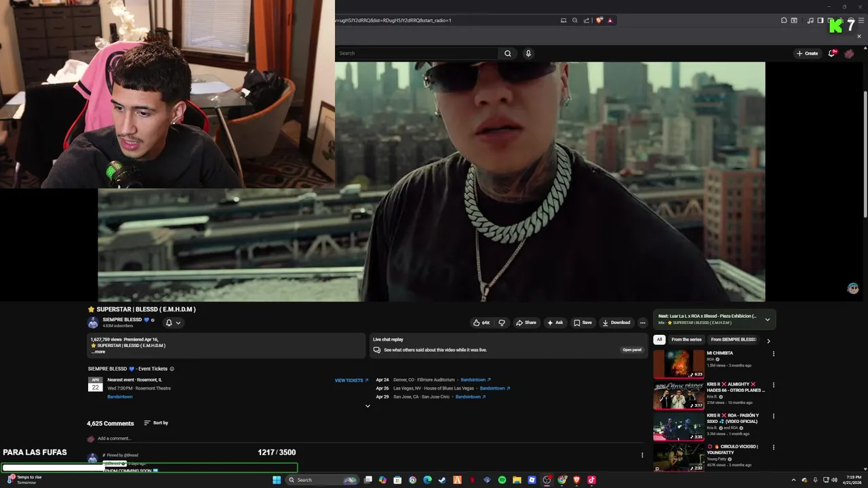Screen dimensions: 868x488
Task: Open the Brave Shields lion icon
Action: [599, 20]
